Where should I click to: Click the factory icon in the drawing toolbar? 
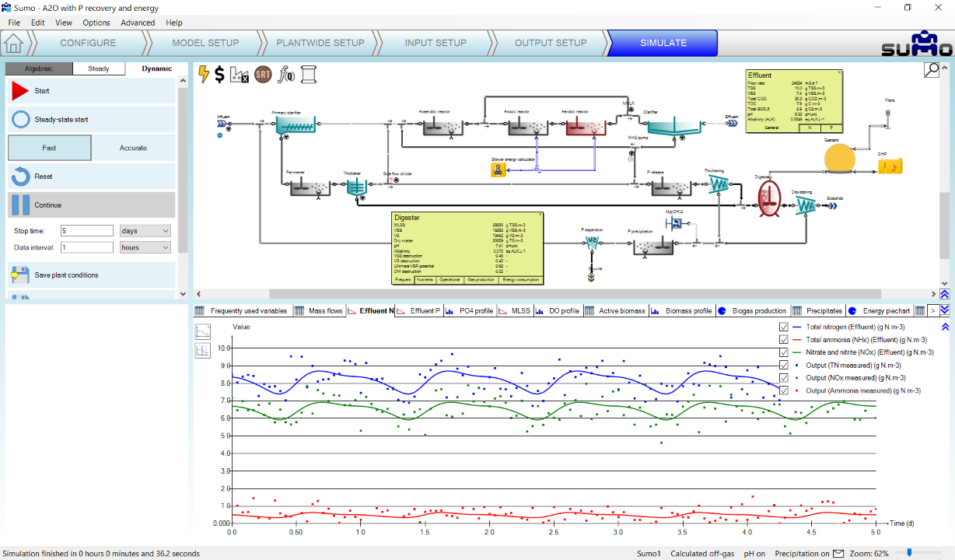coord(240,75)
